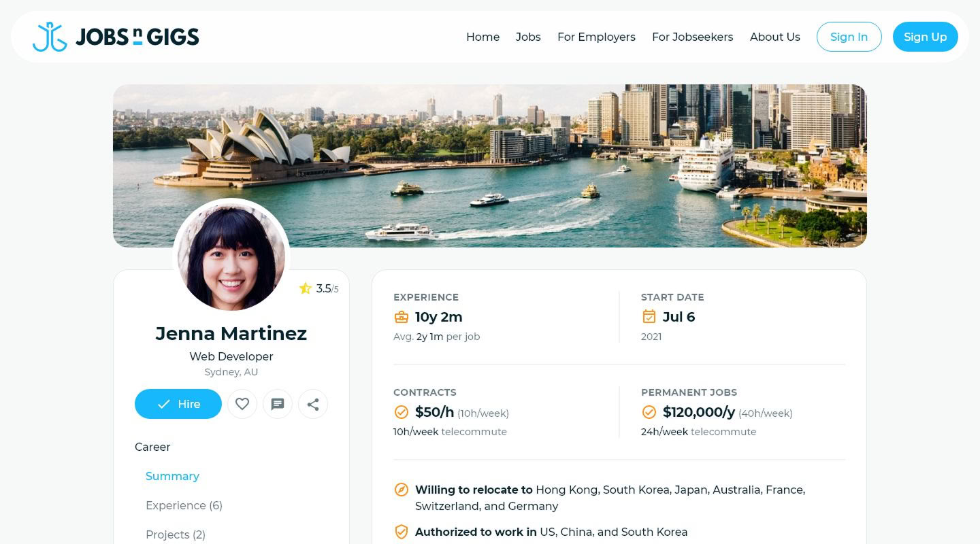Open the About Us page

click(x=774, y=37)
